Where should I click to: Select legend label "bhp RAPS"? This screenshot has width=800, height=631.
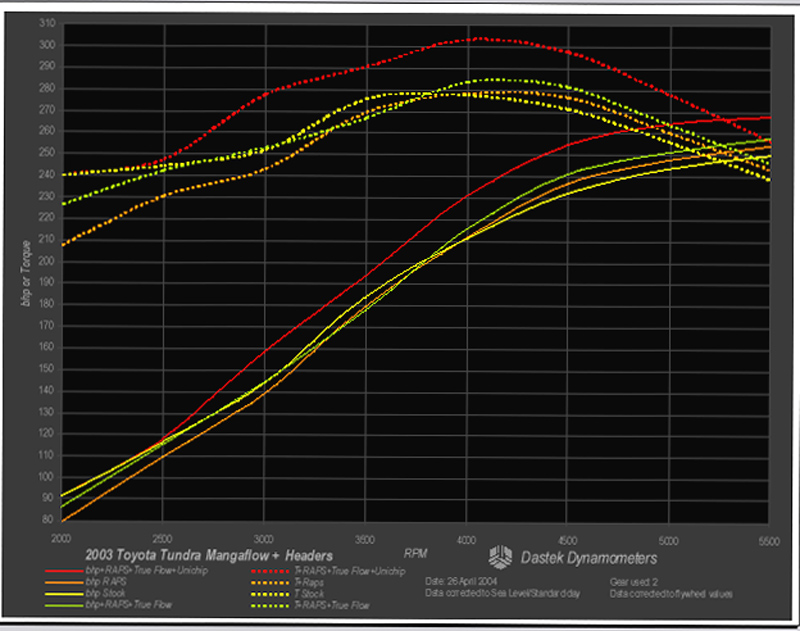click(x=106, y=582)
